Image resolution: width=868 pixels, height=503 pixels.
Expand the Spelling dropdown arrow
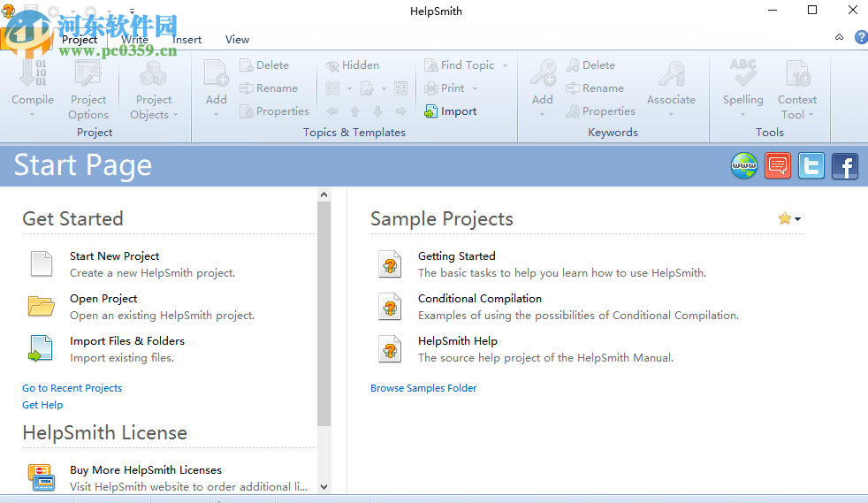pyautogui.click(x=742, y=115)
